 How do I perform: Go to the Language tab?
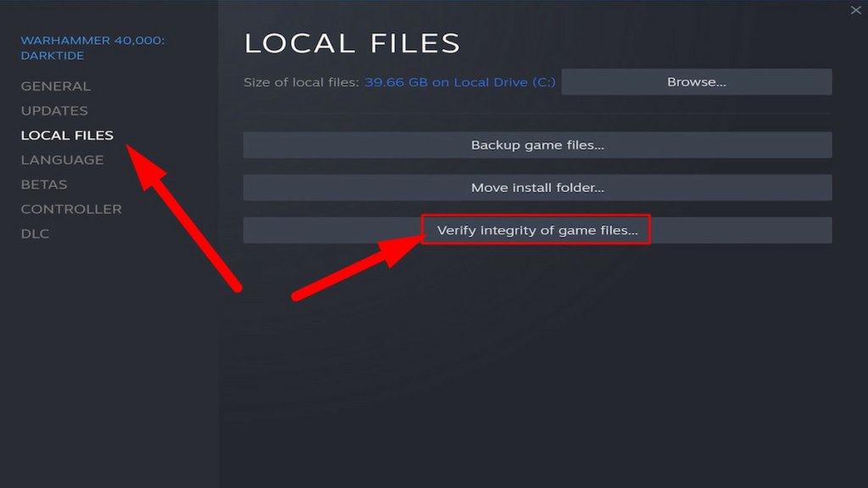(62, 160)
